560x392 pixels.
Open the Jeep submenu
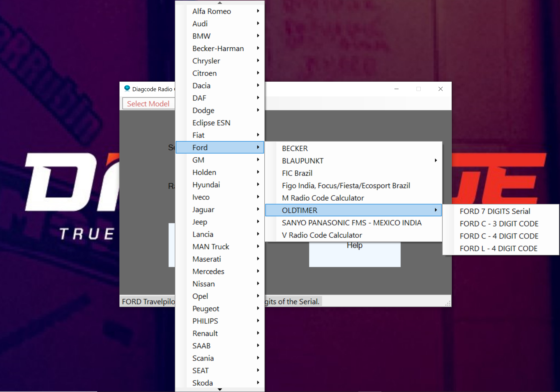(220, 222)
